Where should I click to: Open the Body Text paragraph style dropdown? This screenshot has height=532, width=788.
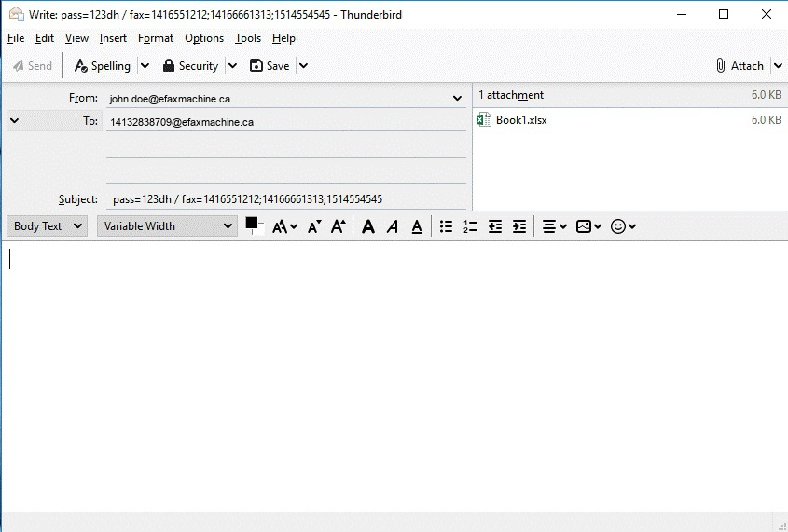(47, 226)
